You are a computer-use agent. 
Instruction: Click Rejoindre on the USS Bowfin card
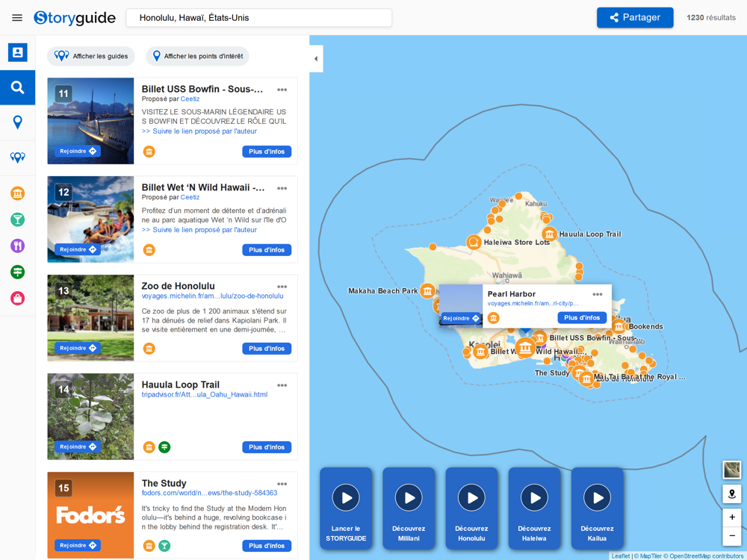click(77, 151)
